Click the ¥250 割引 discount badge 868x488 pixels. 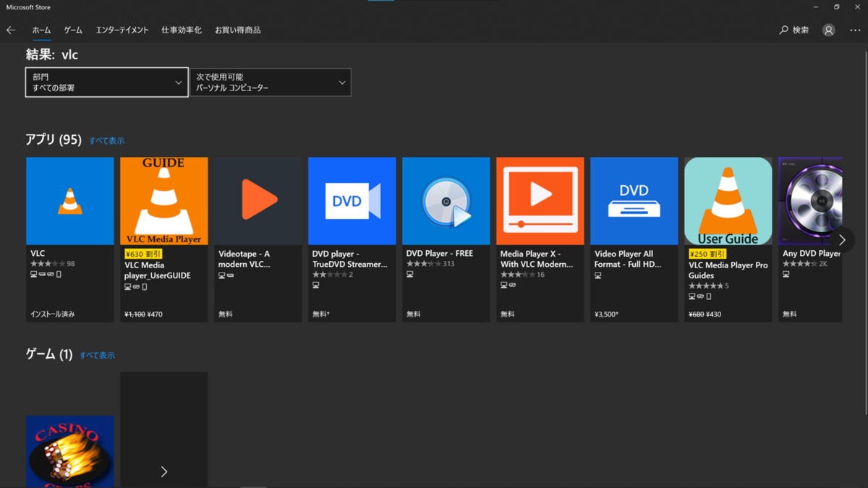(707, 254)
